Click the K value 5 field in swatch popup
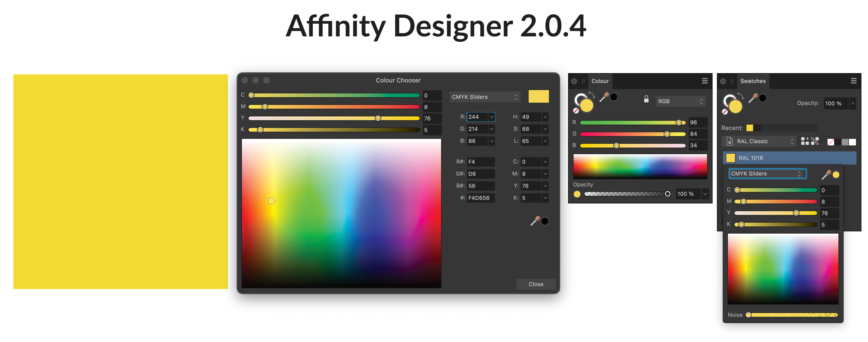 click(x=829, y=225)
